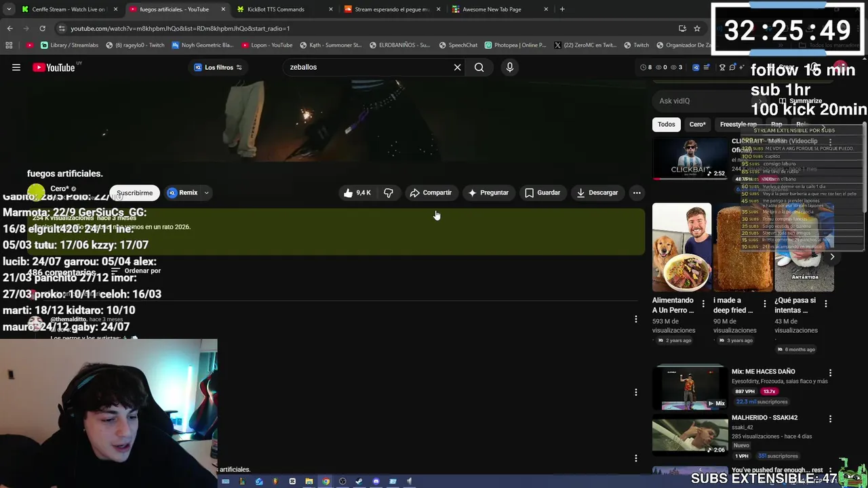
Task: Like the video (9,4 K)
Action: [x=357, y=192]
